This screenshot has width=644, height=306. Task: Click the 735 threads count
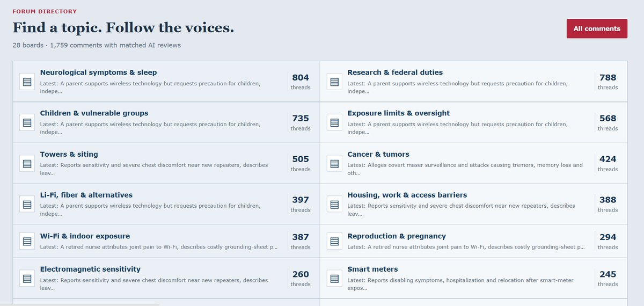click(x=301, y=122)
